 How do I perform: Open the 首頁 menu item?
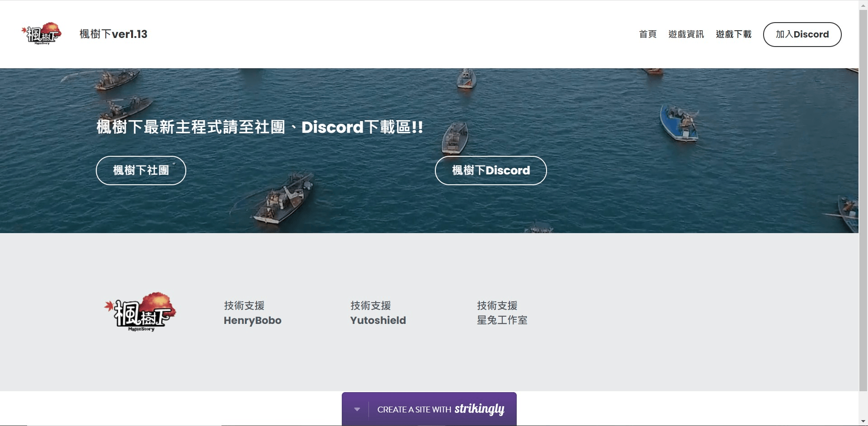pyautogui.click(x=647, y=34)
